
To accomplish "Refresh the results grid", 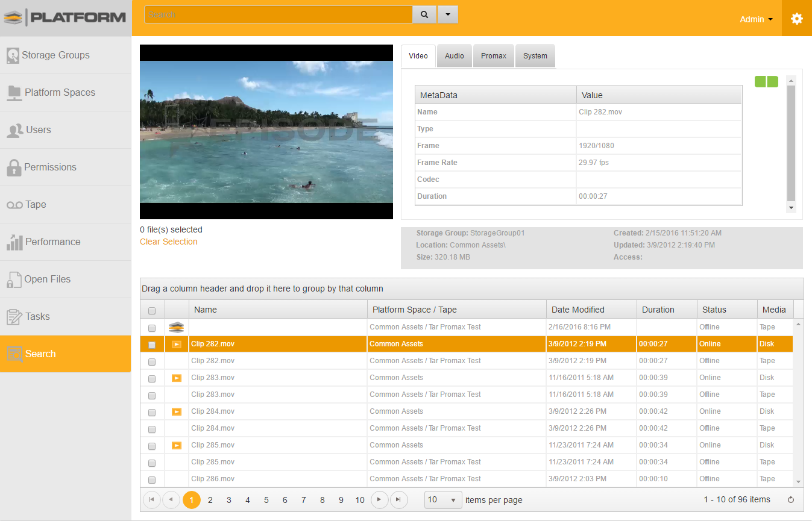I will 791,500.
